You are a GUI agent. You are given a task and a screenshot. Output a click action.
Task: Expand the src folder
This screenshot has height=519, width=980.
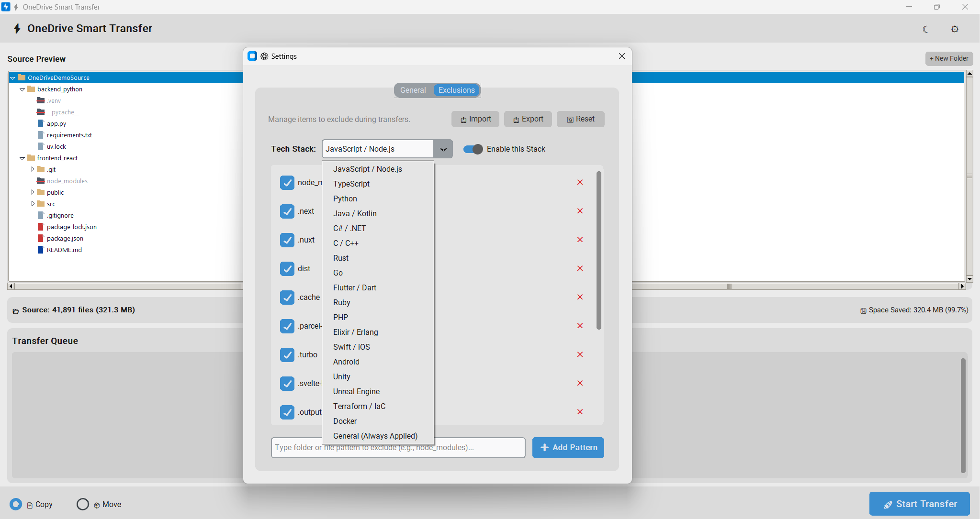point(33,204)
